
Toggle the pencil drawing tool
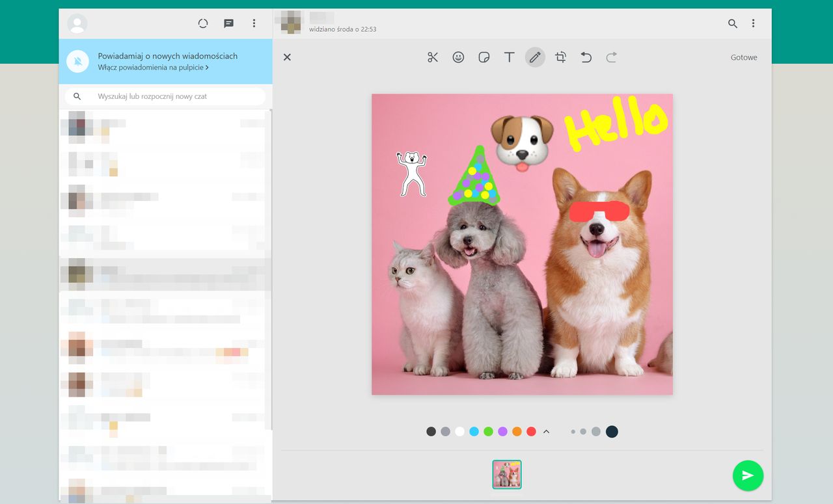[535, 57]
